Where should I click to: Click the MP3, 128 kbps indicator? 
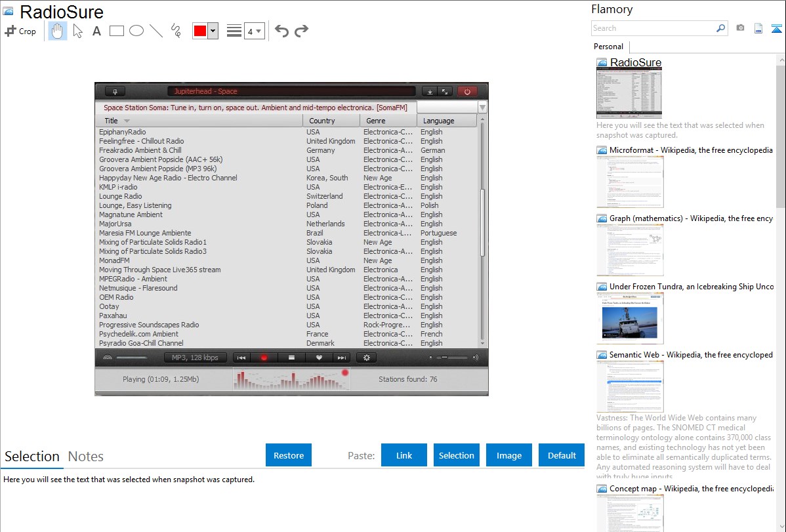point(195,358)
